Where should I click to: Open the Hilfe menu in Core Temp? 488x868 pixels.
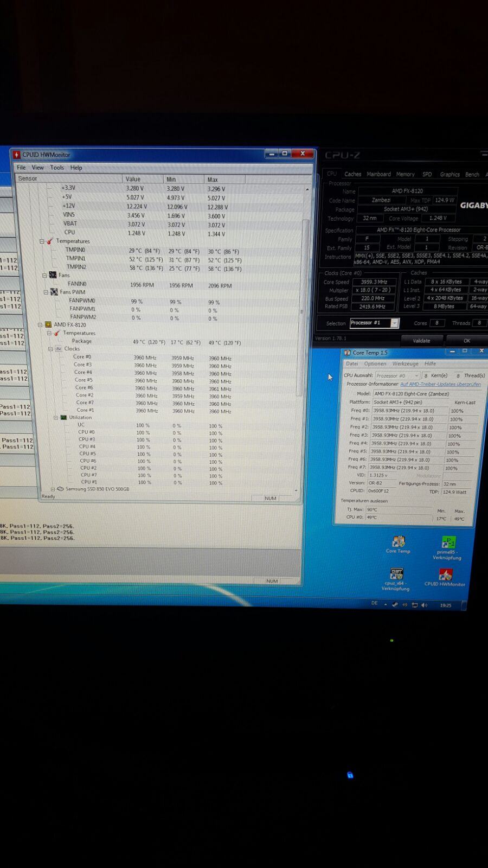point(430,363)
